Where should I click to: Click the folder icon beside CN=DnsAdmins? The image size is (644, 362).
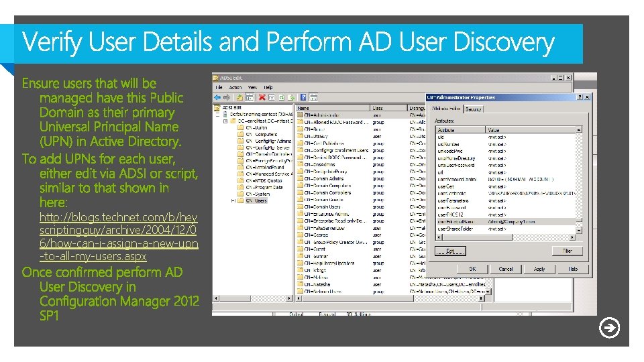(301, 164)
